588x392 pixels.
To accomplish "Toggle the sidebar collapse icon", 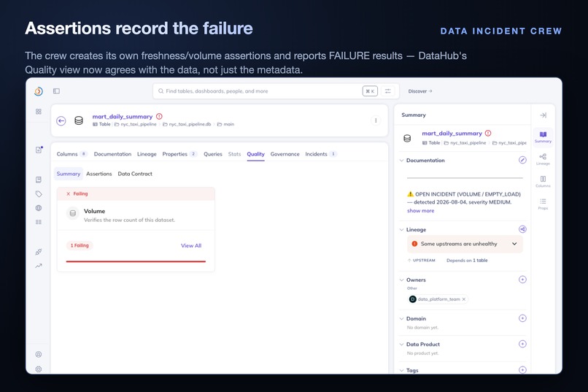I will click(x=56, y=91).
